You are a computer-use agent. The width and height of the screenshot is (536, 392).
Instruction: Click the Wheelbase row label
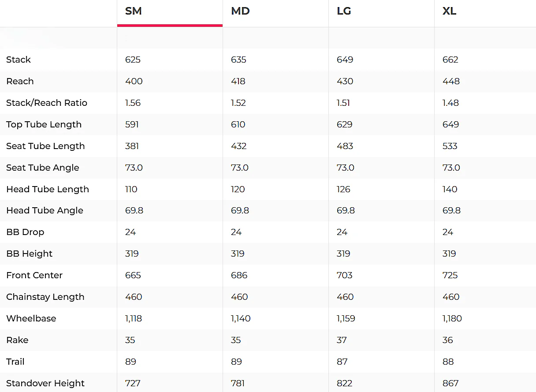point(31,318)
